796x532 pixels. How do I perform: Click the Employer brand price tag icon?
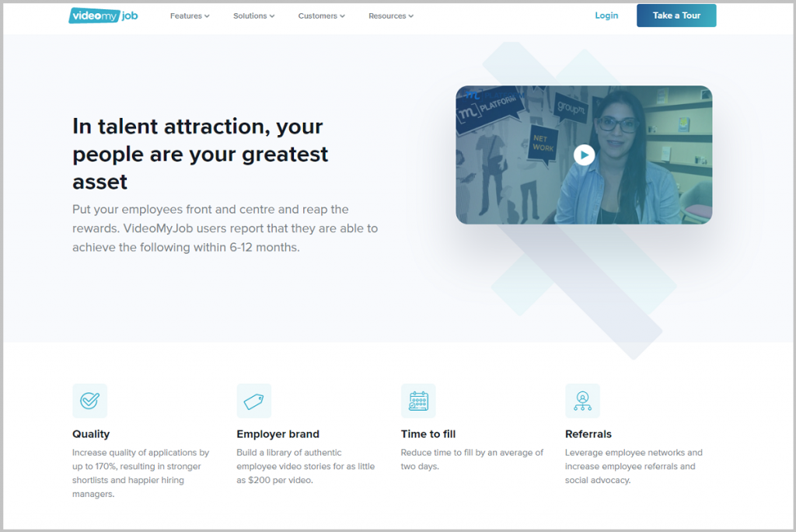click(254, 401)
